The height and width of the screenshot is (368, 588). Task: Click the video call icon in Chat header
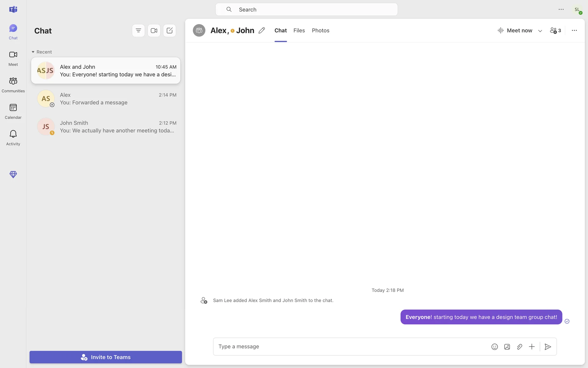point(154,31)
